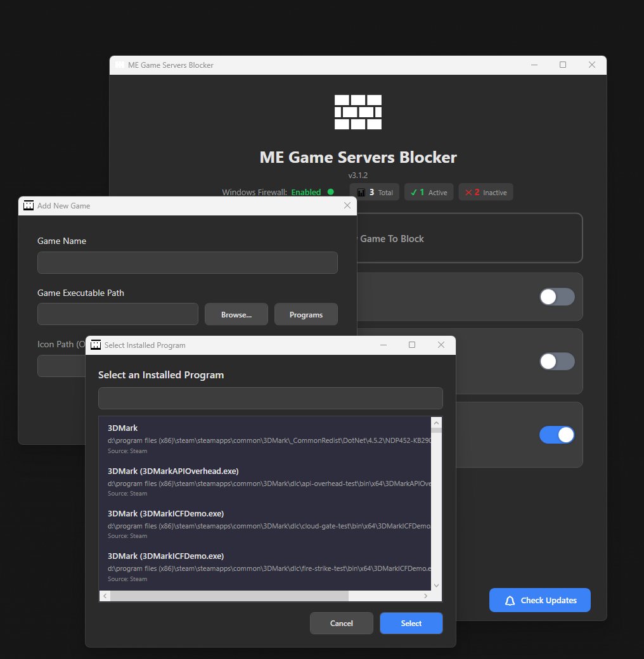Viewport: 644px width, 659px height.
Task: Click horizontal scrollbar right arrow
Action: (426, 596)
